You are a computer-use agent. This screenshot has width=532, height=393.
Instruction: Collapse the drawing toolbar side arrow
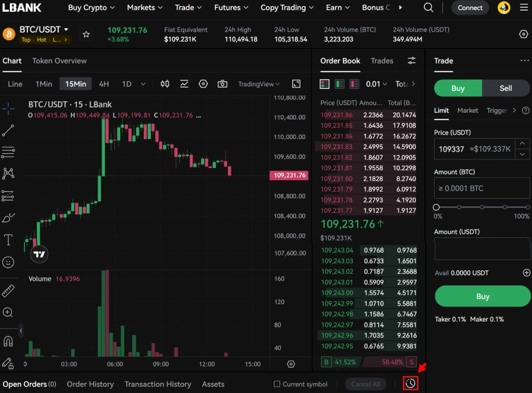(20, 330)
